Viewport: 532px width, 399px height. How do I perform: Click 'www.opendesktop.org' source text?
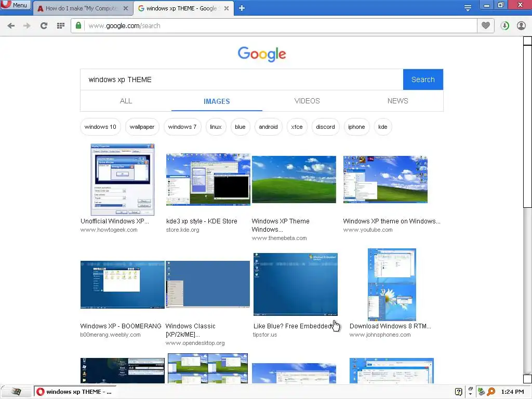tap(195, 343)
